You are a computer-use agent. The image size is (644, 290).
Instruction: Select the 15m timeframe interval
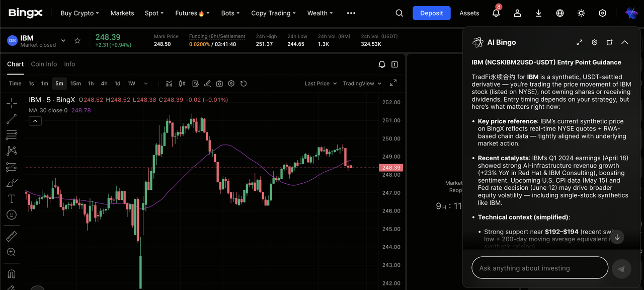75,84
